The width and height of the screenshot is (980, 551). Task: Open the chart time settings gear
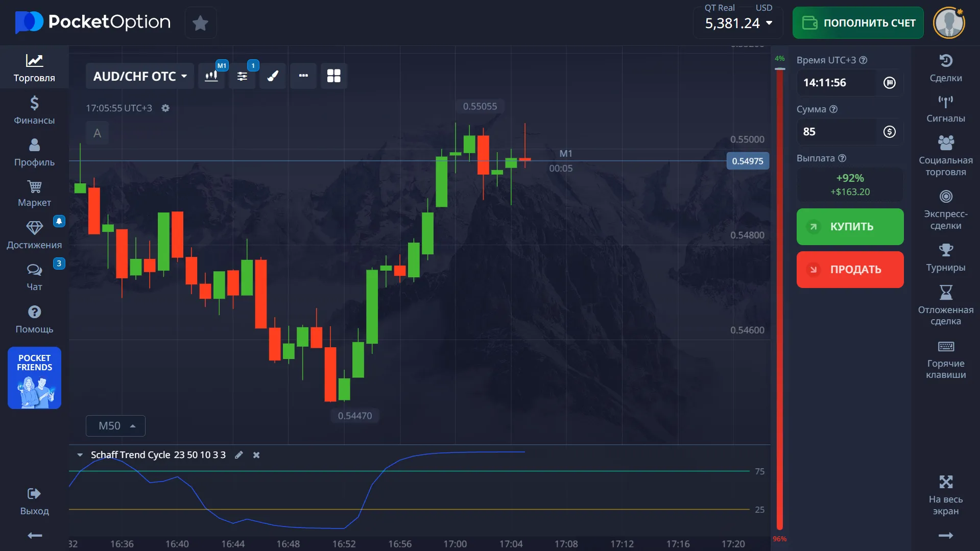[165, 108]
